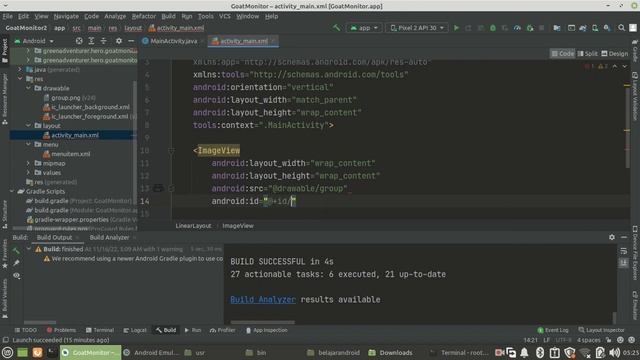Jump to previous highlighted error arrow
This screenshot has height=360, width=640.
tap(615, 66)
